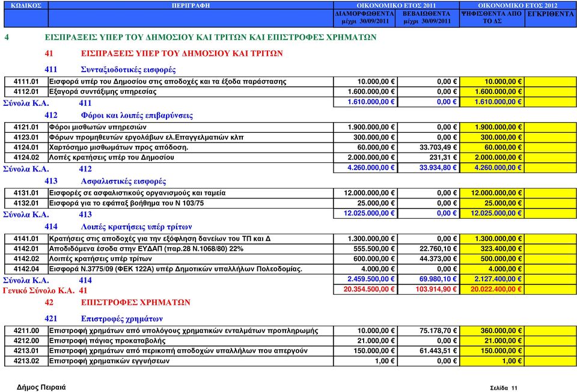Click red grand total 20.354.500,00 €
The image size is (577, 392).
point(365,289)
